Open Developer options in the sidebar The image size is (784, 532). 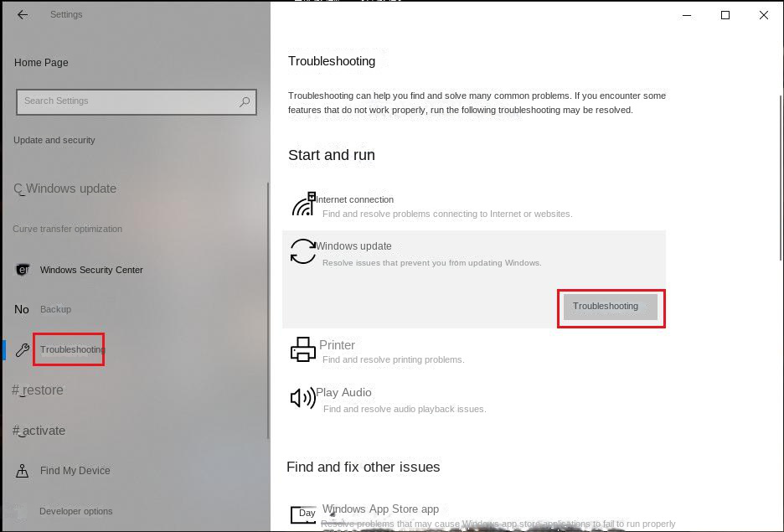pyautogui.click(x=76, y=512)
